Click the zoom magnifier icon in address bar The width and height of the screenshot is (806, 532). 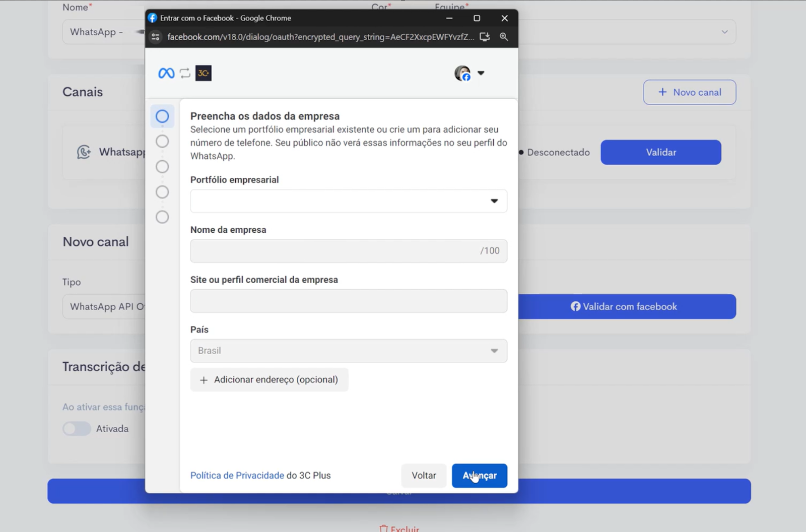504,37
